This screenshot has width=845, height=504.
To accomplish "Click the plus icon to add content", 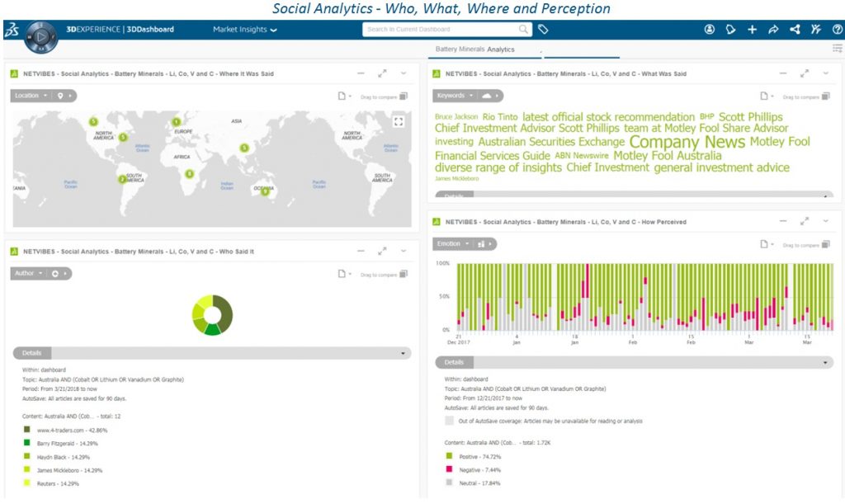I will coord(752,29).
